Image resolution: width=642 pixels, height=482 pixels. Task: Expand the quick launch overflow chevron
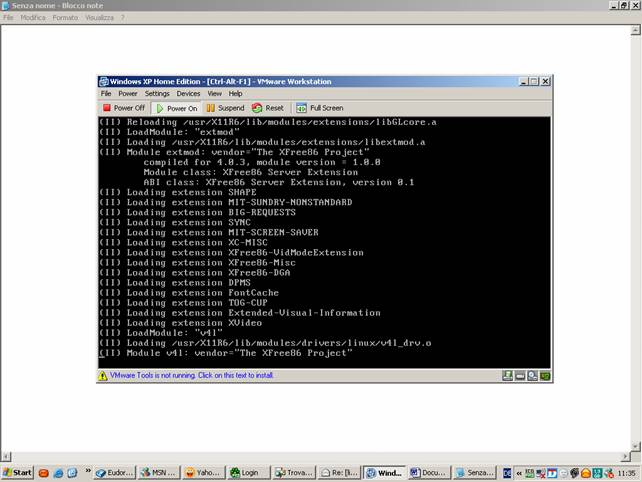(88, 471)
